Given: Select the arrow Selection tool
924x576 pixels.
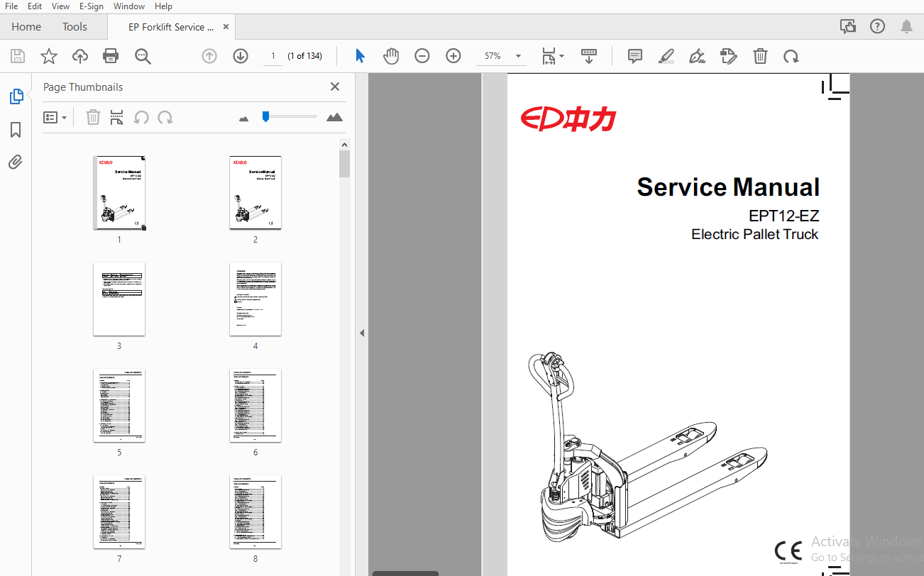Looking at the screenshot, I should tap(360, 56).
